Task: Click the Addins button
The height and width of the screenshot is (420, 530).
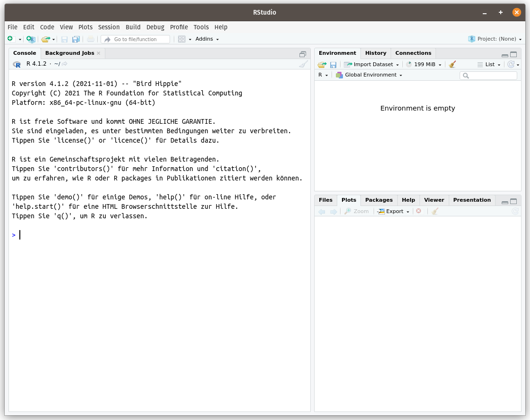Action: pos(207,39)
